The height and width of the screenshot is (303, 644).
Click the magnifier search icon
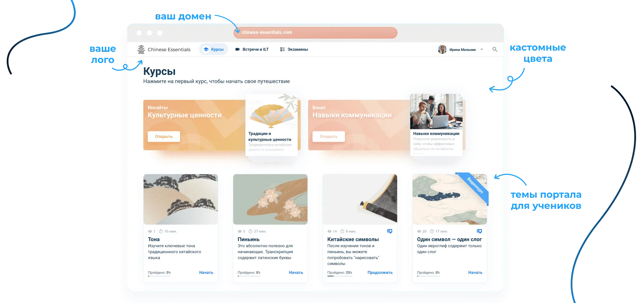(495, 49)
